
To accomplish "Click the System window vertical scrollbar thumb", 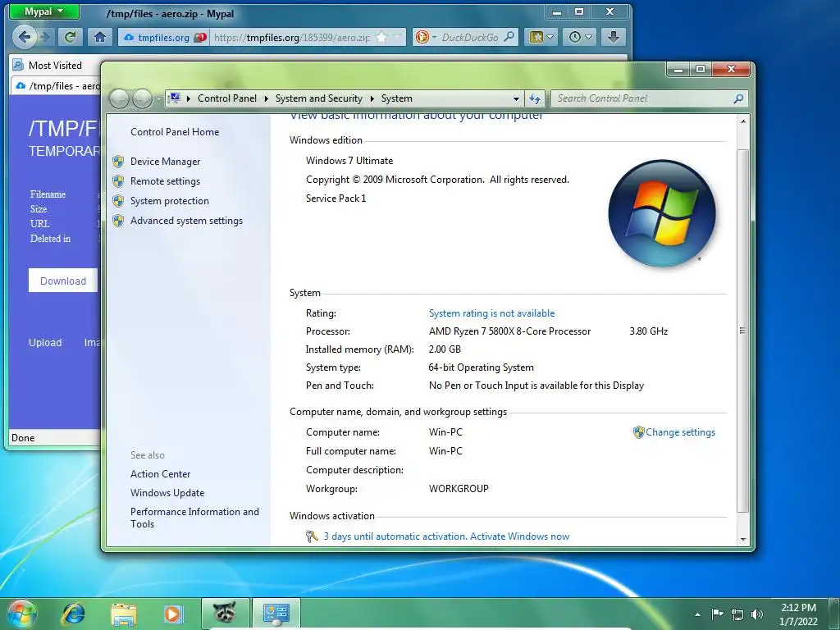I will [742, 331].
